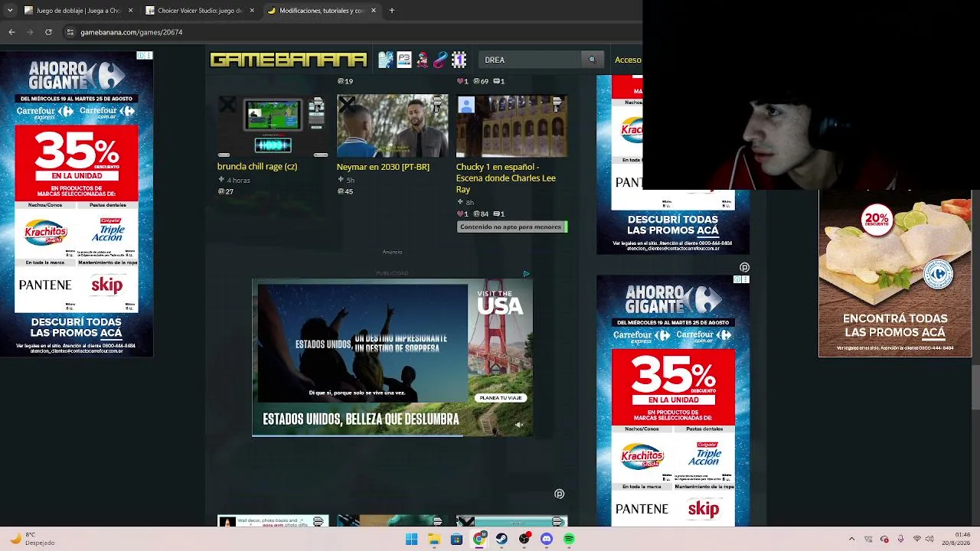Click the 'PLANEA TU VIAJE' ad button

pyautogui.click(x=500, y=398)
